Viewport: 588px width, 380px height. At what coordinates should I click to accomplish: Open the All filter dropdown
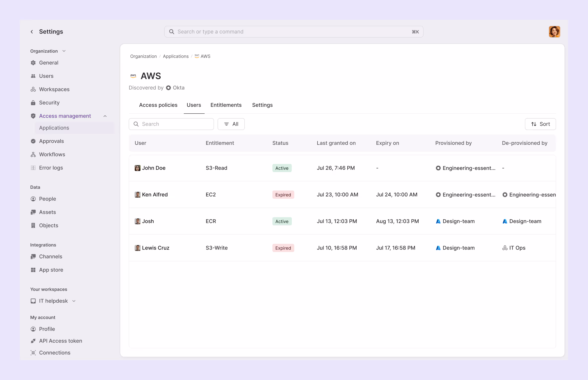point(231,124)
